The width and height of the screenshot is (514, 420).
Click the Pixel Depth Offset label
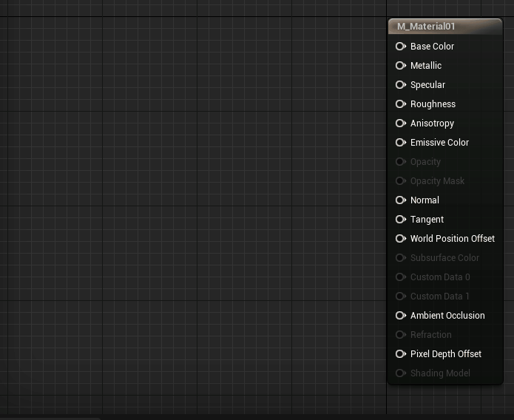click(x=446, y=354)
